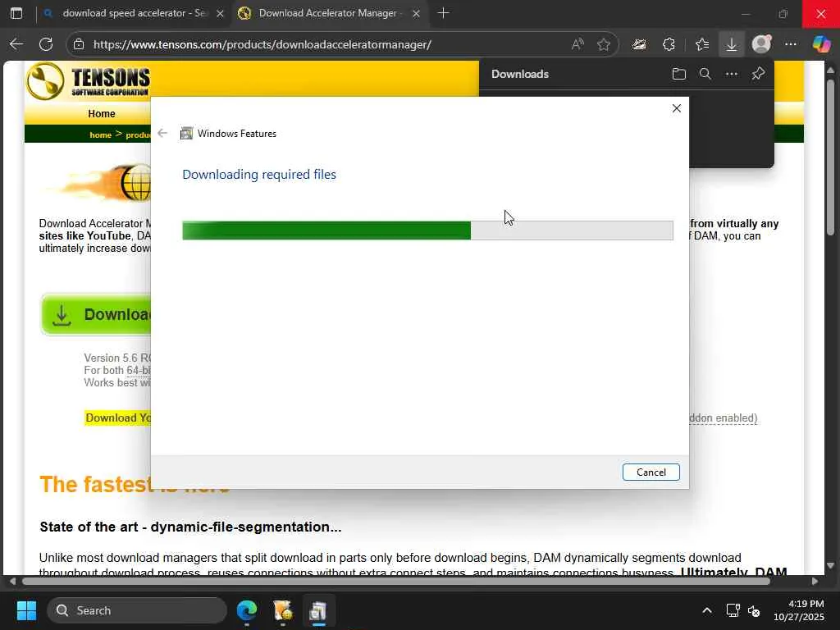Image resolution: width=840 pixels, height=630 pixels.
Task: Open the Home menu on Tensons site
Action: click(102, 113)
